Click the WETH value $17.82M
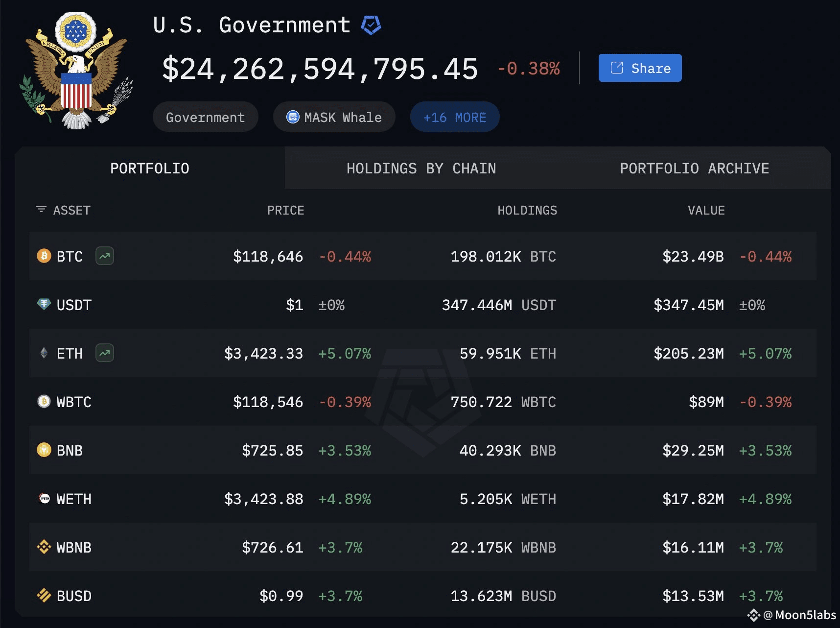The width and height of the screenshot is (840, 628). [693, 499]
